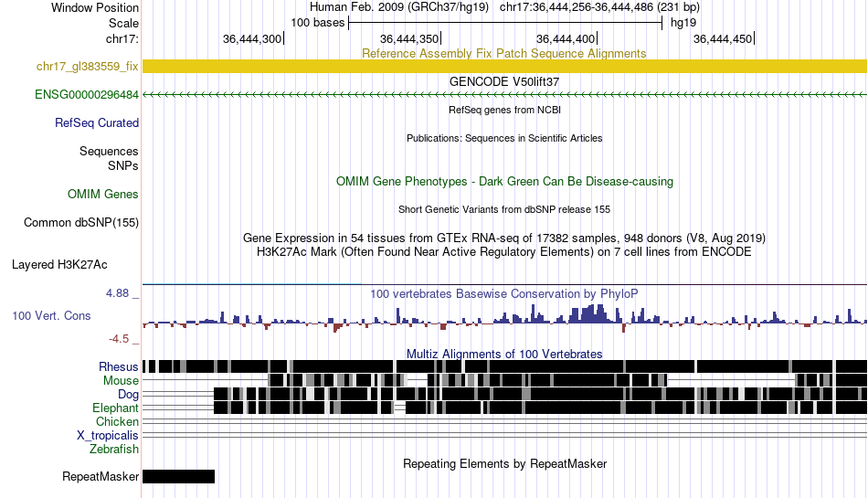The height and width of the screenshot is (498, 868).
Task: Click the H3K27Ac Mark ENCODE track title
Action: point(504,252)
